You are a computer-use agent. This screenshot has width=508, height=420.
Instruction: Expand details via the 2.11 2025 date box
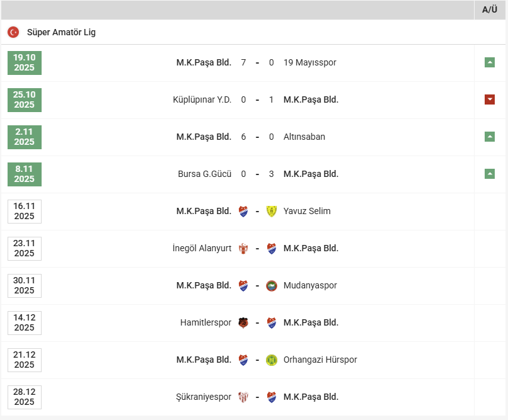pos(24,137)
